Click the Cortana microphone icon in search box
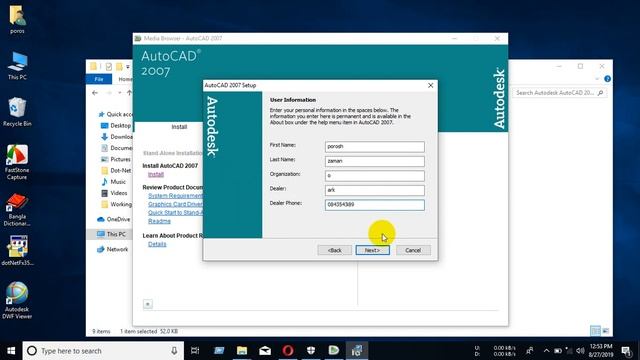Image resolution: width=640 pixels, height=360 pixels. pos(174,351)
